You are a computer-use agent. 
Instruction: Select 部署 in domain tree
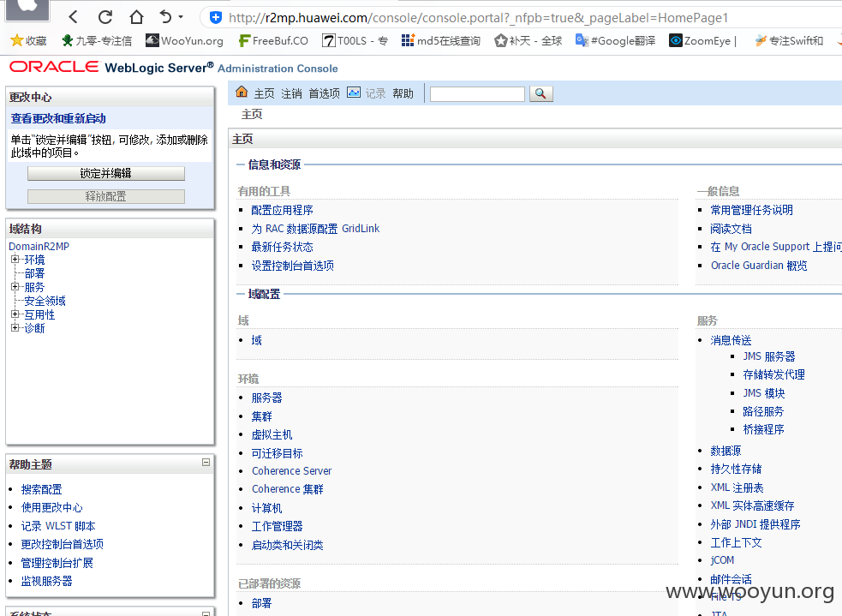pyautogui.click(x=34, y=273)
